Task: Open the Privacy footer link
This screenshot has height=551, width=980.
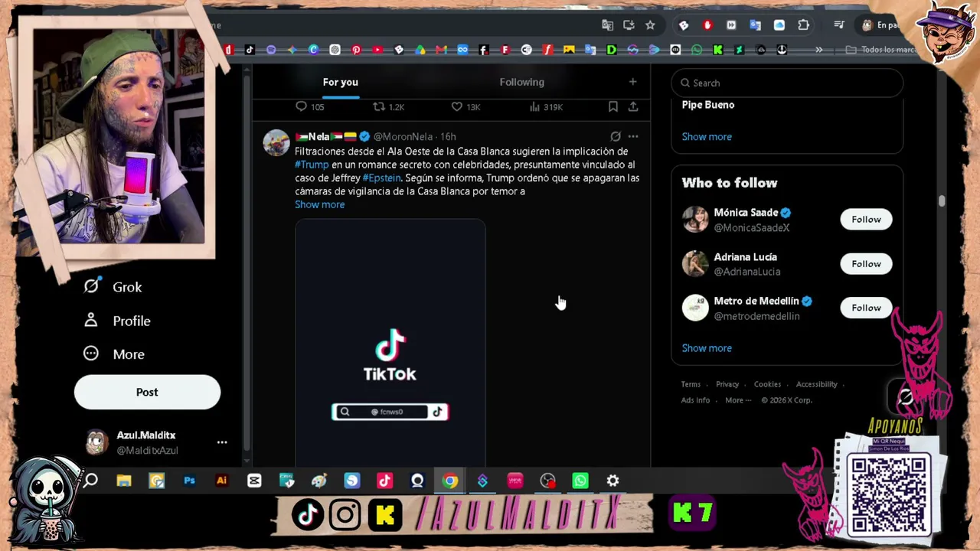Action: (x=727, y=384)
